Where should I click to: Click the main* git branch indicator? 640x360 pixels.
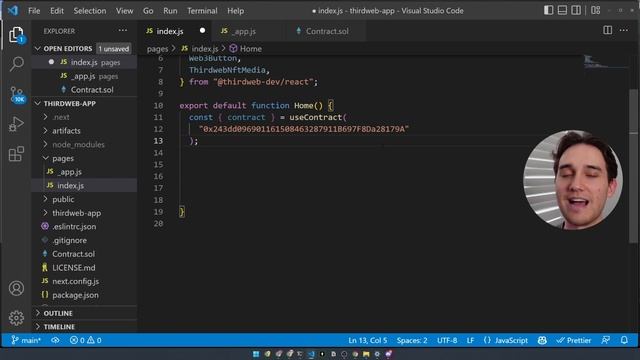(x=26, y=340)
